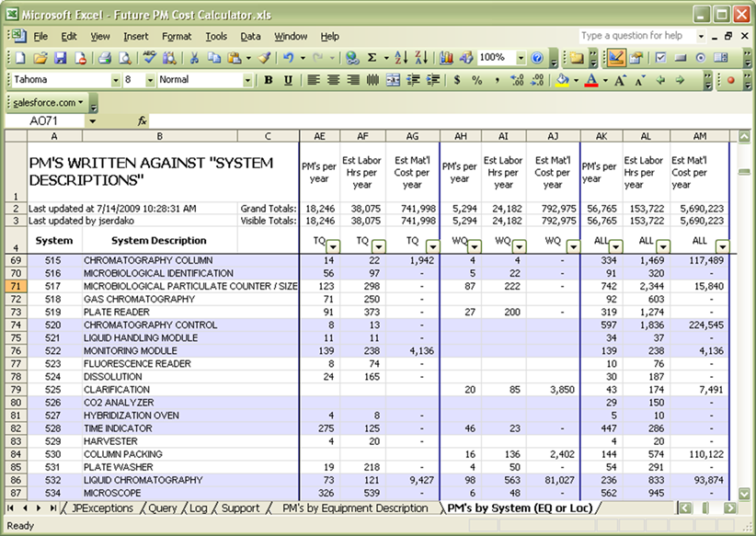Click the Fill Color paint bucket swatch
Screen dimensions: 756x536
[562, 80]
